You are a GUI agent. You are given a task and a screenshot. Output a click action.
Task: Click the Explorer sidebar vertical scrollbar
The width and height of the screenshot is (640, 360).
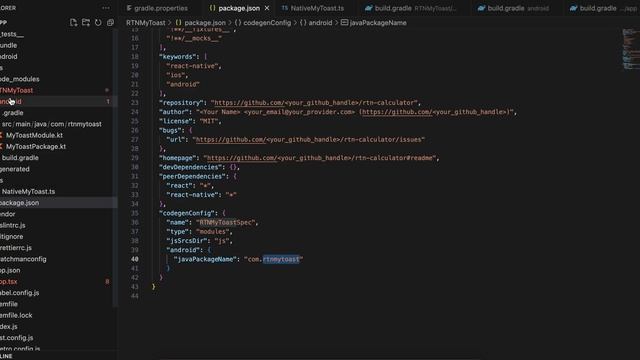[x=116, y=167]
